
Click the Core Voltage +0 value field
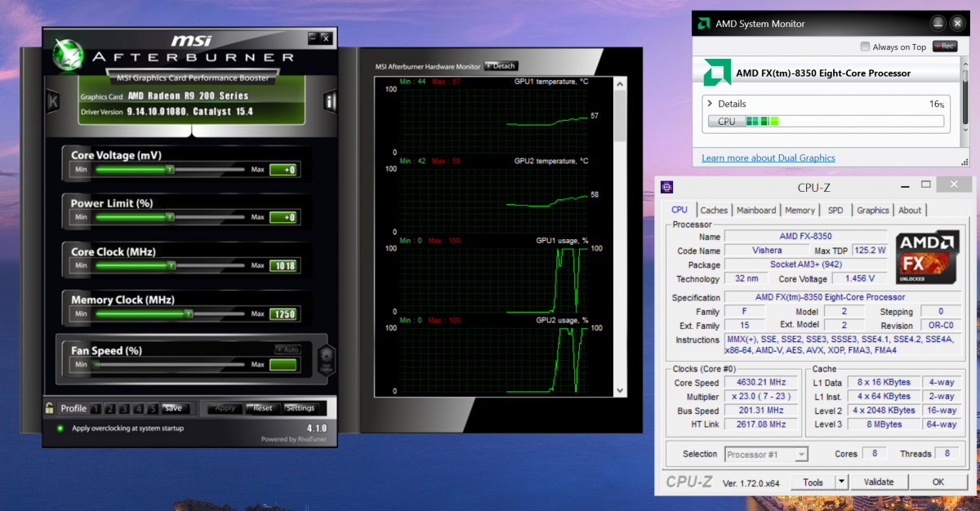click(x=283, y=170)
